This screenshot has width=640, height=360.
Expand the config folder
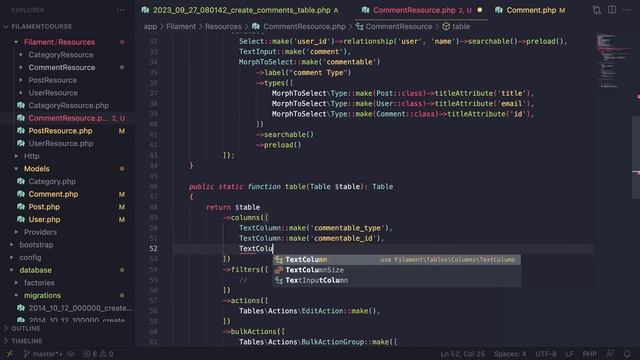[x=11, y=257]
